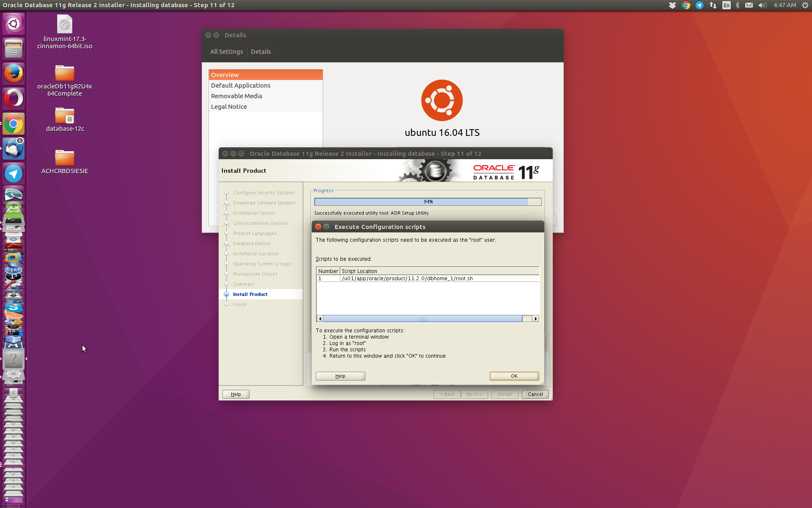Click Chrome indicator in top panel

[686, 5]
